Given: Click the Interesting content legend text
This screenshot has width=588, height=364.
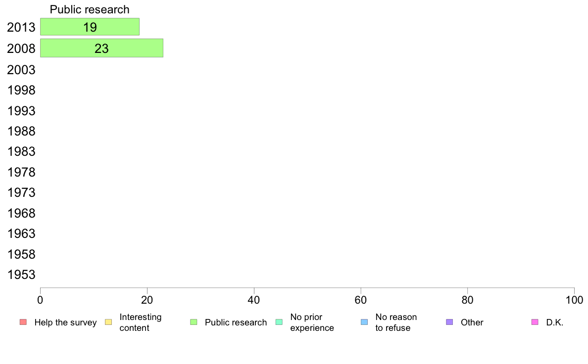Looking at the screenshot, I should click(x=141, y=322).
